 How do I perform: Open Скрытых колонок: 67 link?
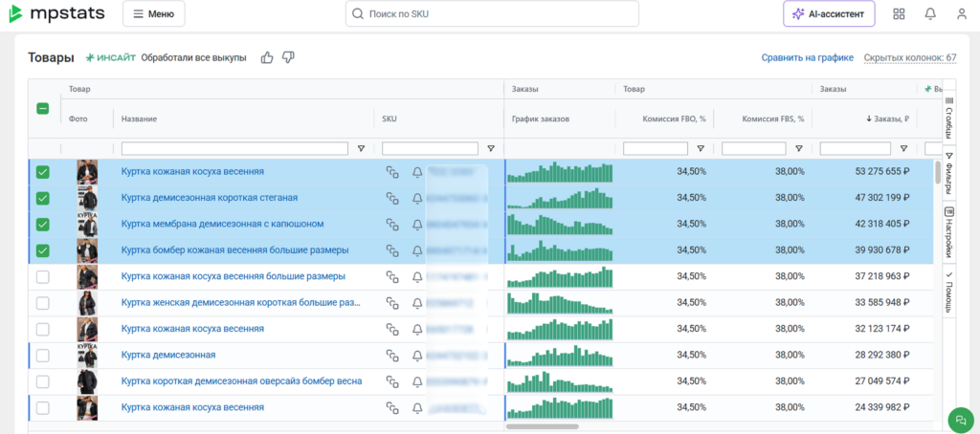click(910, 58)
